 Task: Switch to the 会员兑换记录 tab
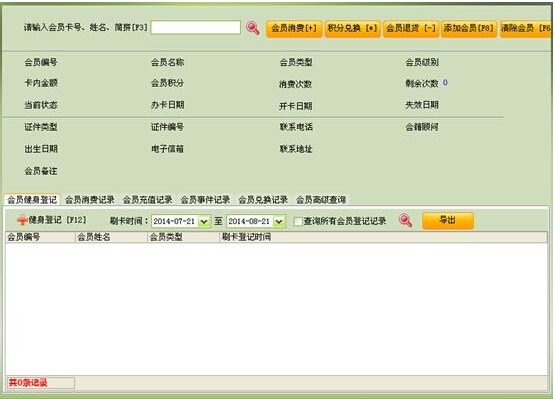[263, 200]
